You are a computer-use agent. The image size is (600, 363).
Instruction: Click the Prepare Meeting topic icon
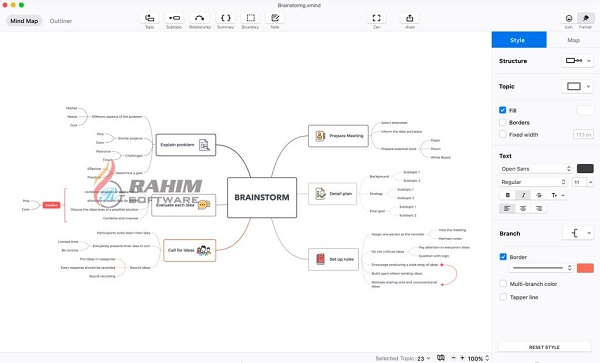[x=320, y=136]
